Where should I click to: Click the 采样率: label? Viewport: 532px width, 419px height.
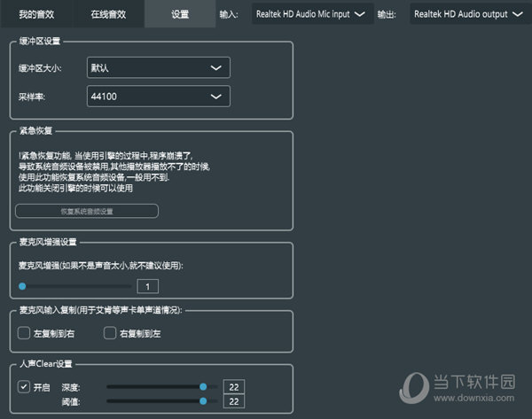pyautogui.click(x=32, y=97)
